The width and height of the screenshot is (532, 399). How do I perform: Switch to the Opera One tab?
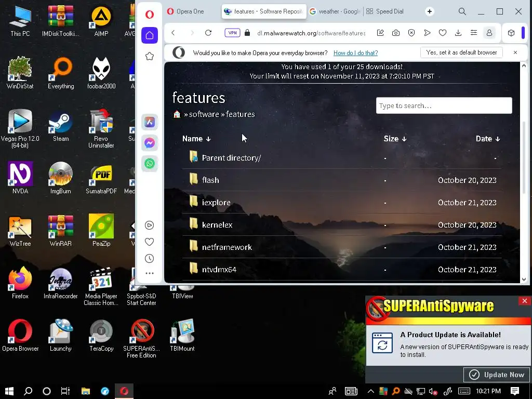coord(191,11)
